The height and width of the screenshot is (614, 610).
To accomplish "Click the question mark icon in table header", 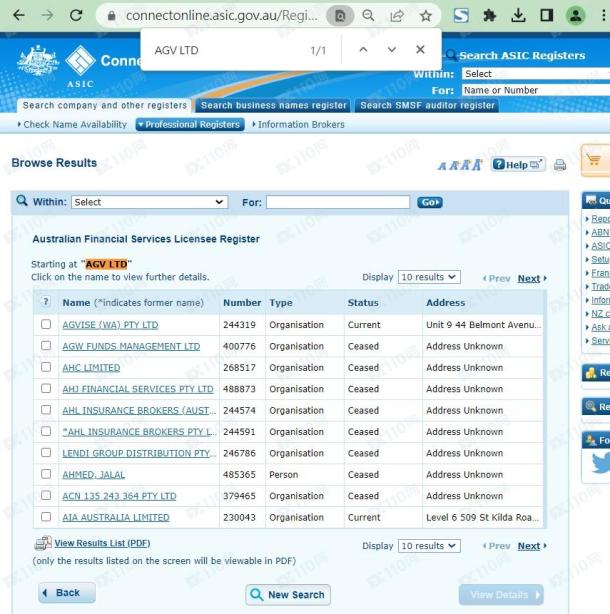I will [x=46, y=302].
